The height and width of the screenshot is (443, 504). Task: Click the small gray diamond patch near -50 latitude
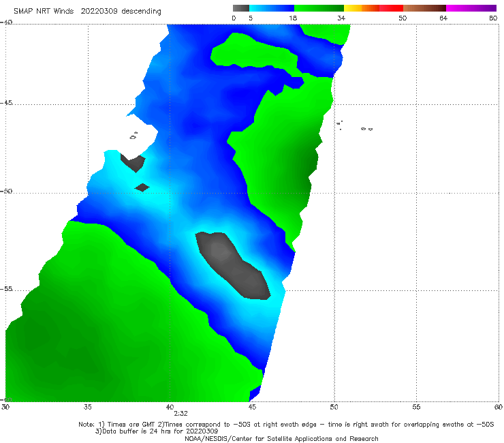pos(142,187)
